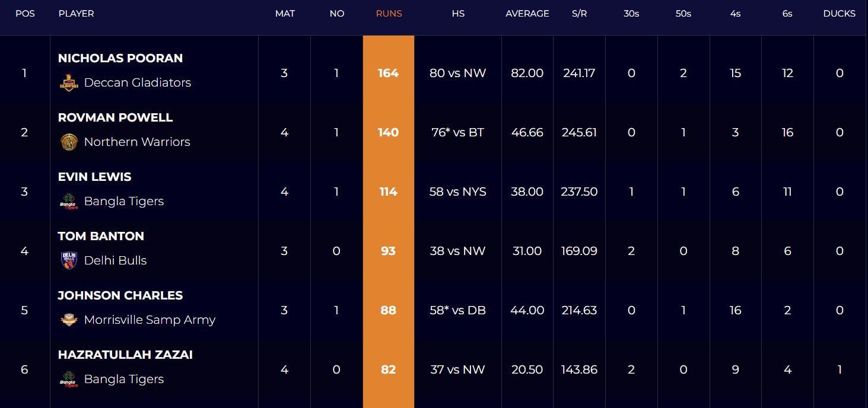Click Evin Lewis's Bangla Tigers logo
Screen dimensions: 868x408
(x=69, y=201)
